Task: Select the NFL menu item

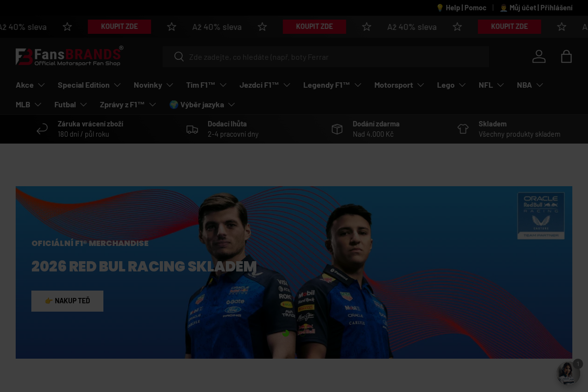Action: (485, 85)
